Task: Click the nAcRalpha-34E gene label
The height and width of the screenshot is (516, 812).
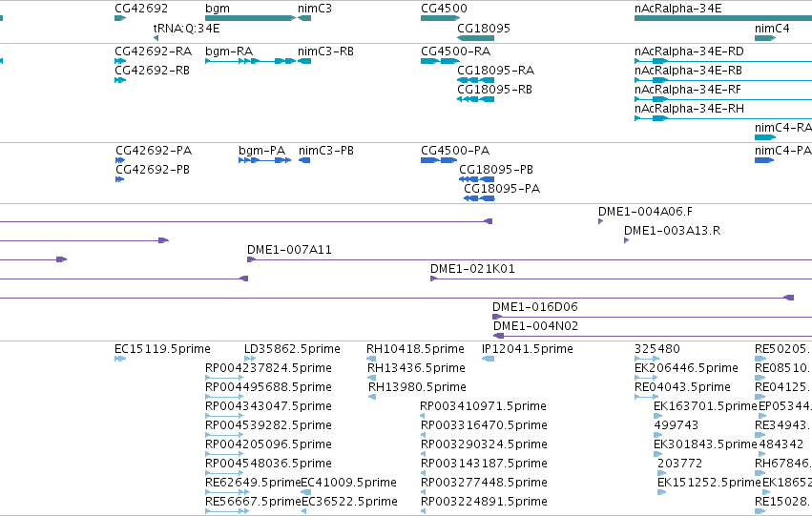Action: (677, 9)
